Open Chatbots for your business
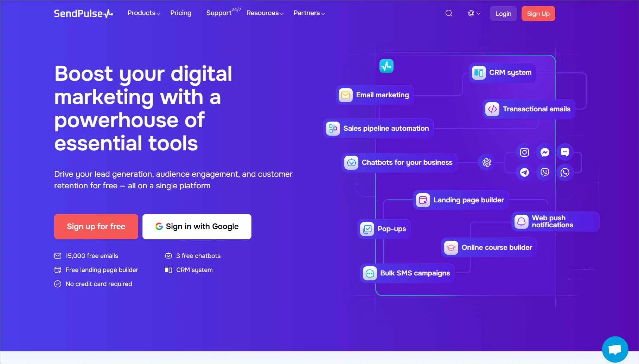The image size is (639, 364). (399, 162)
